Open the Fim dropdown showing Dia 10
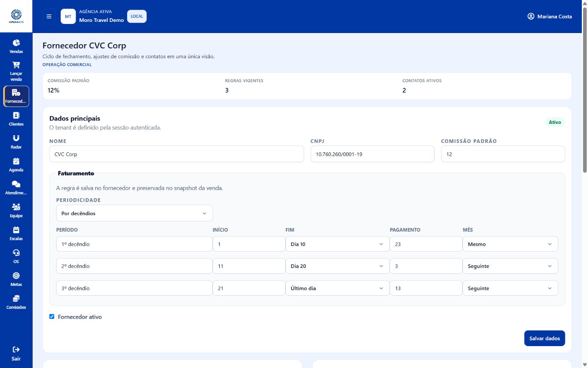Image resolution: width=588 pixels, height=368 pixels. pyautogui.click(x=338, y=244)
